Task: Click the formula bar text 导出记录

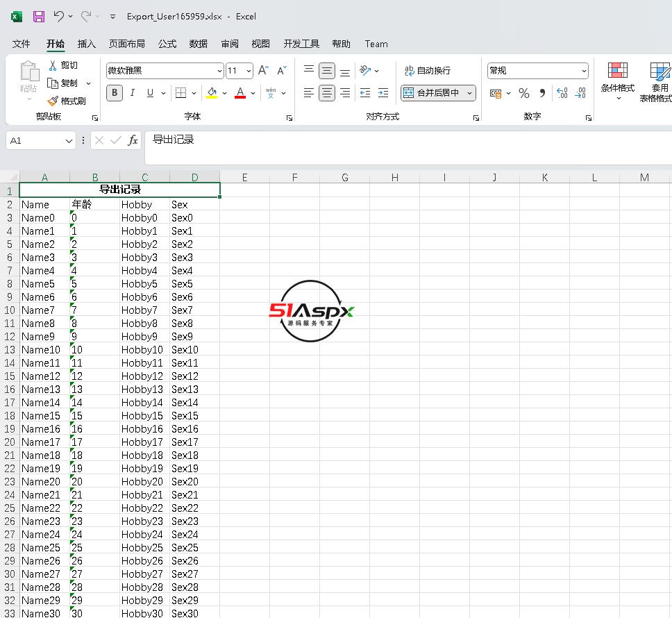Action: [x=173, y=140]
